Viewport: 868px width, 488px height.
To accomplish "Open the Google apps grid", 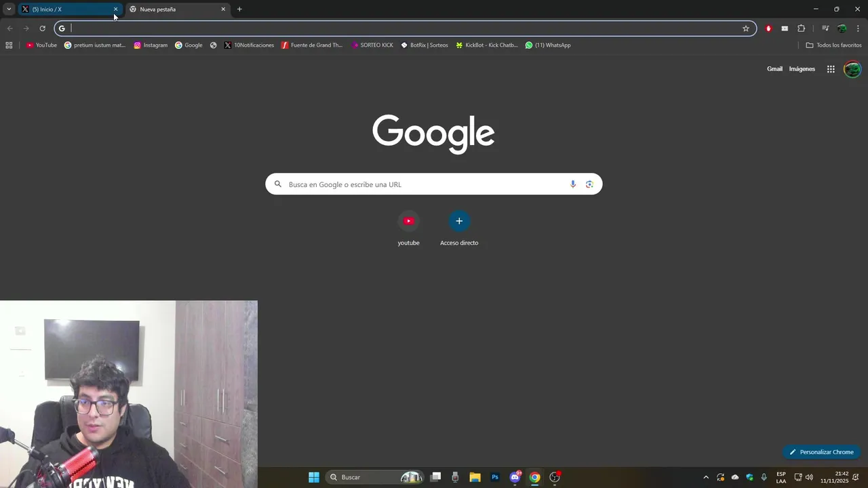I will 831,69.
